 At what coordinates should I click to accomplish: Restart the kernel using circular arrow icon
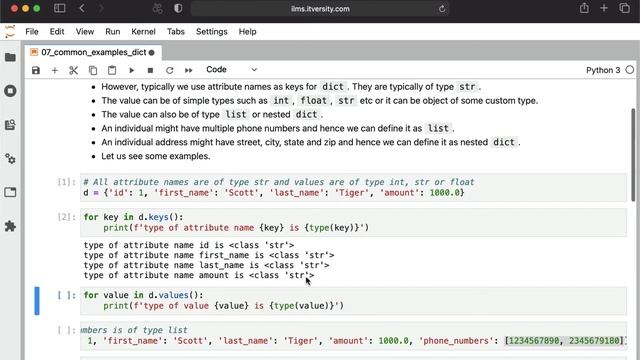tap(169, 70)
